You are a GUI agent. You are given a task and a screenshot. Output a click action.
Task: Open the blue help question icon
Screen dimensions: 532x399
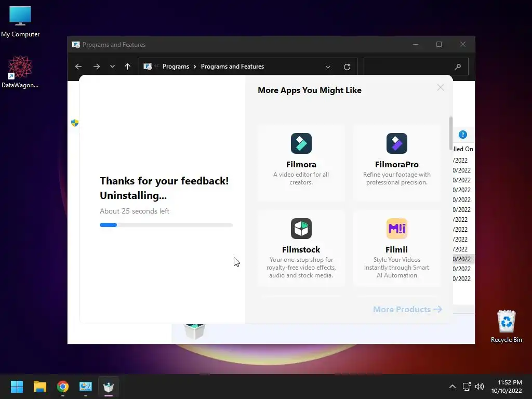pos(463,135)
